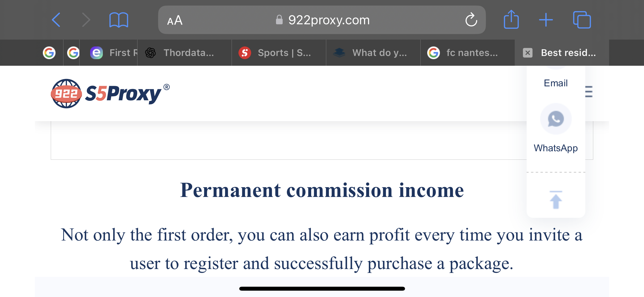Jump to top with arrow button

point(556,200)
